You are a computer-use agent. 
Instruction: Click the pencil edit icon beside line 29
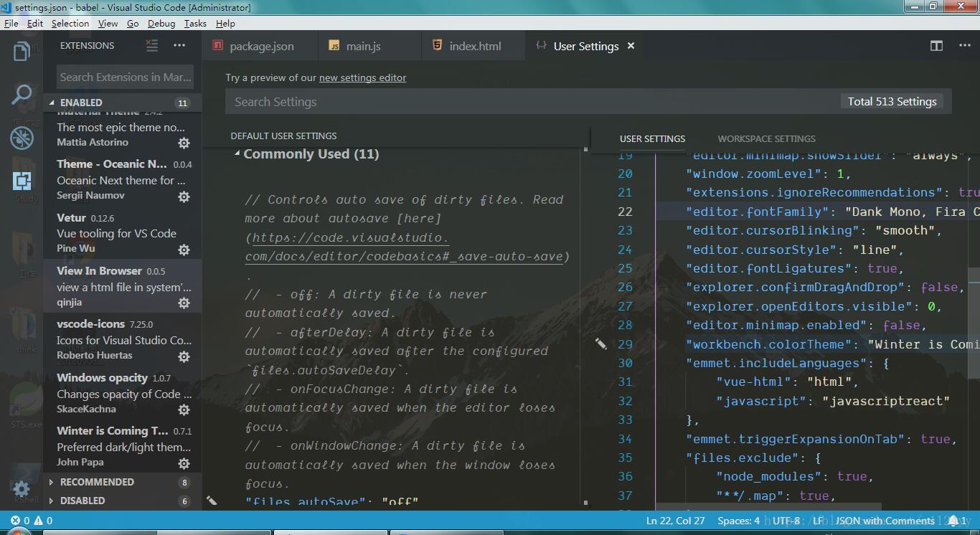(600, 344)
